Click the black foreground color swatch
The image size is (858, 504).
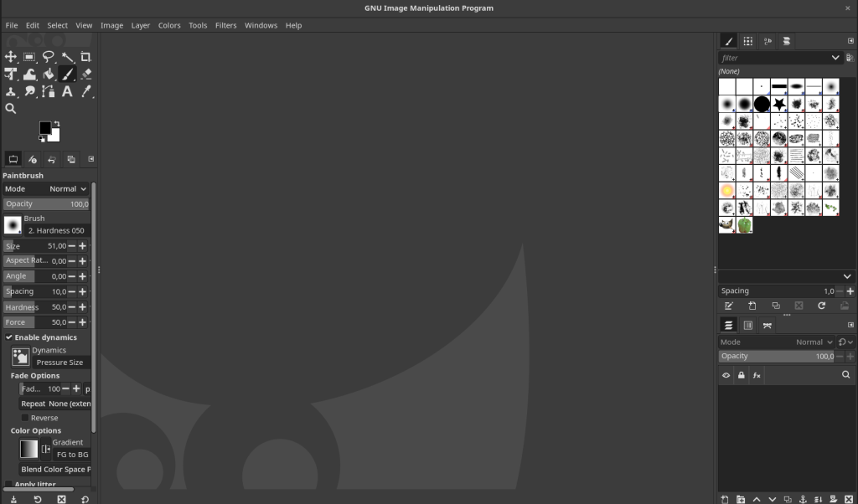(x=45, y=128)
